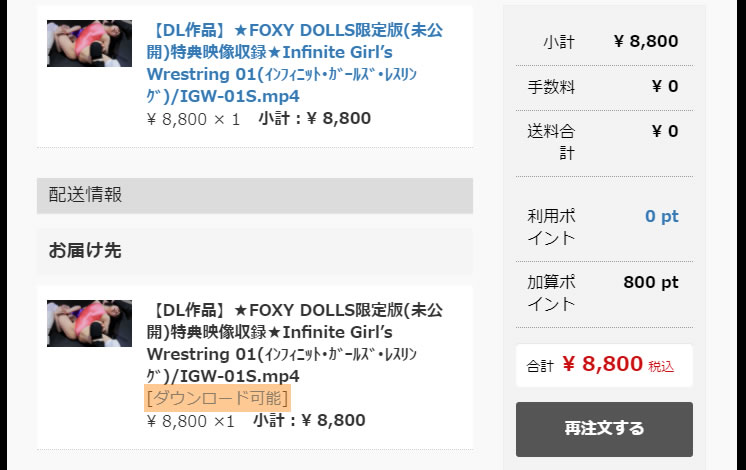Viewport: 746px width, 470px height.
Task: Click the top product thumbnail image
Action: (x=89, y=43)
